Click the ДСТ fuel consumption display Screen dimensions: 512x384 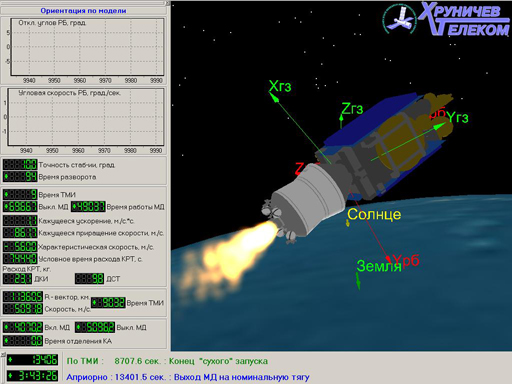click(x=90, y=279)
